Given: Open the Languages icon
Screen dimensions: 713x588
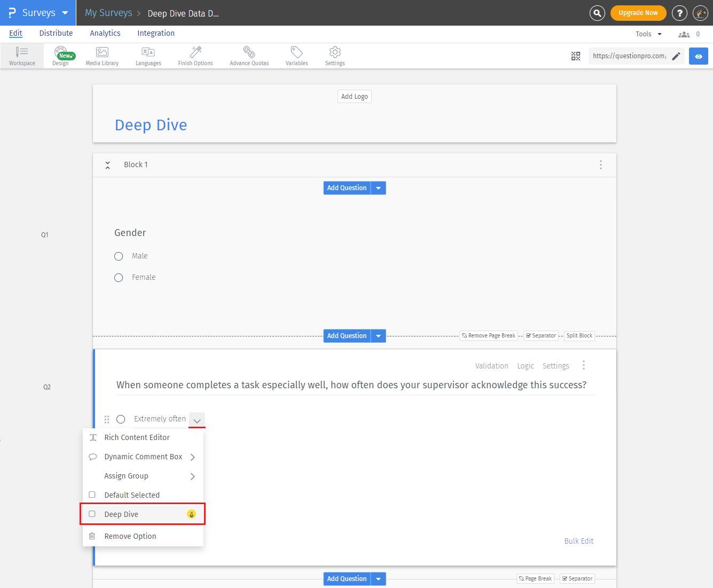Looking at the screenshot, I should click(148, 56).
